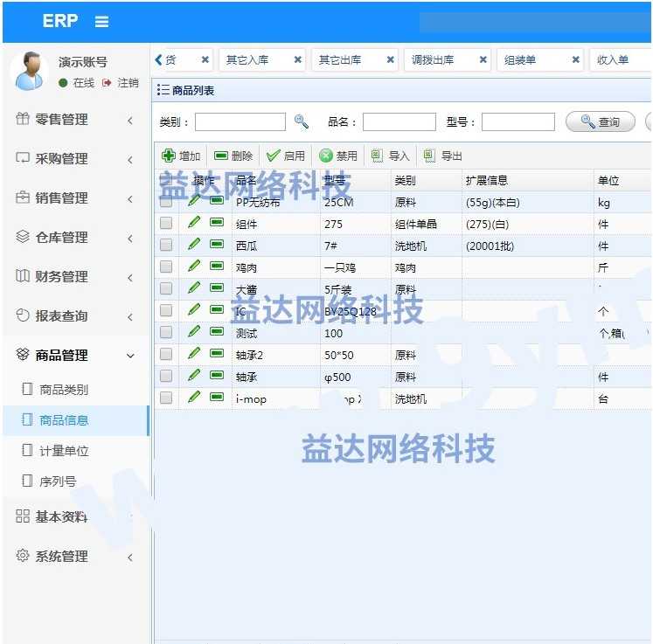The height and width of the screenshot is (644, 653).
Task: Check the box for the 大酱 row
Action: click(x=166, y=288)
